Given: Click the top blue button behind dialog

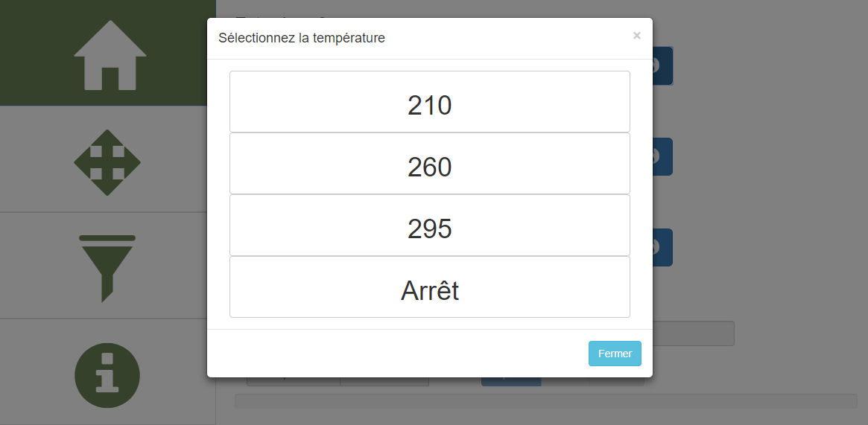Looking at the screenshot, I should [663, 65].
